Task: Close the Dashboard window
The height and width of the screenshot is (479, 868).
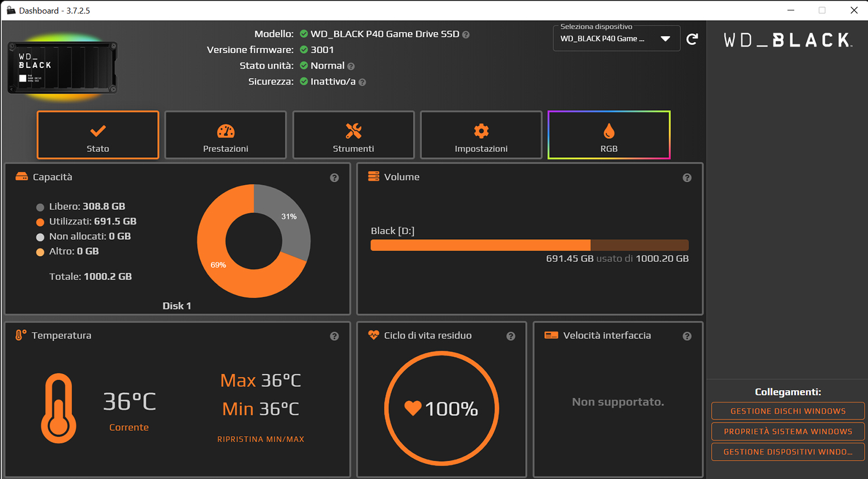Action: [x=854, y=10]
